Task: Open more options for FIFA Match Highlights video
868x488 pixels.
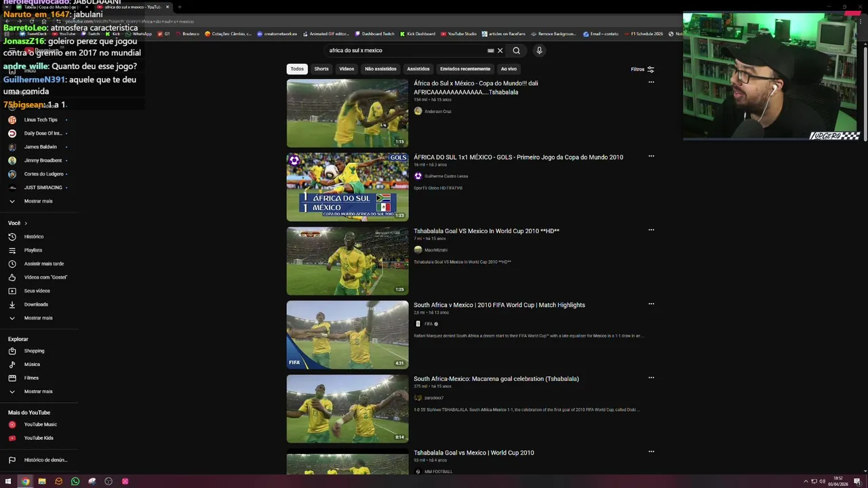Action: 651,304
